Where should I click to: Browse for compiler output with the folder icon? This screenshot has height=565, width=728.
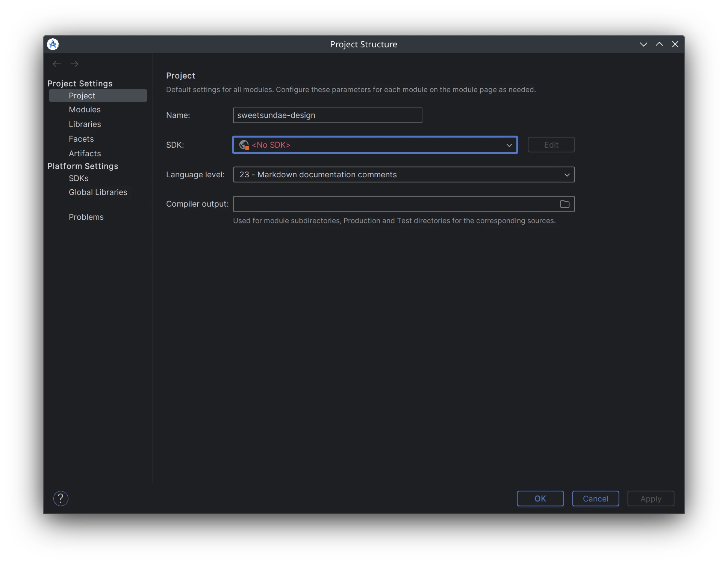pos(564,204)
